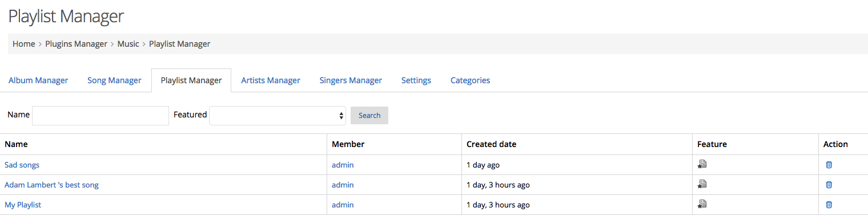Image resolution: width=868 pixels, height=224 pixels.
Task: Click the Action column header
Action: (x=835, y=144)
